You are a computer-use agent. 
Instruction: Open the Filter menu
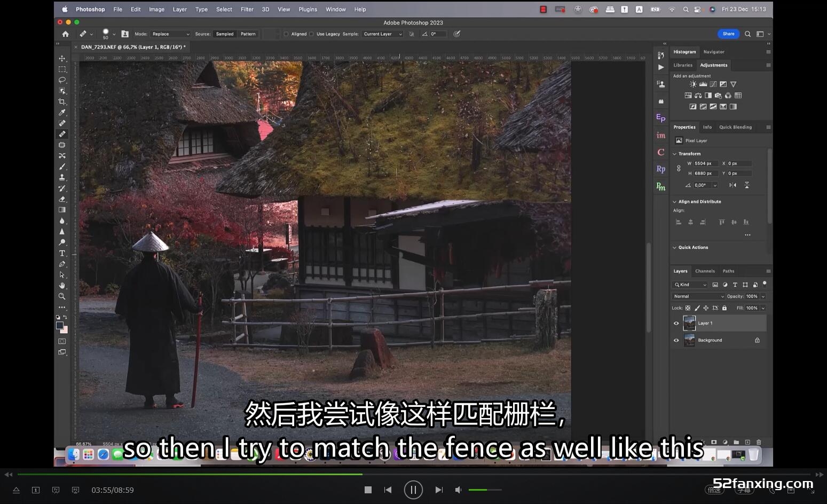click(247, 9)
